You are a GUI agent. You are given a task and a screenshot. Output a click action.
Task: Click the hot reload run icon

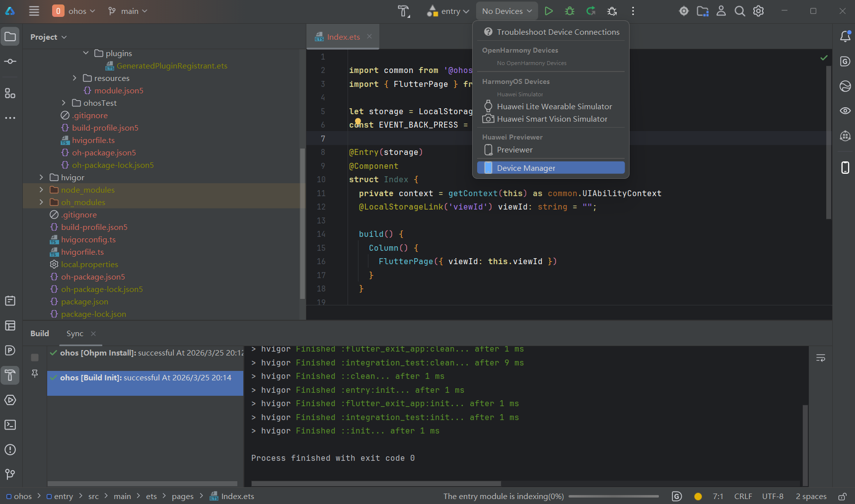(x=591, y=11)
